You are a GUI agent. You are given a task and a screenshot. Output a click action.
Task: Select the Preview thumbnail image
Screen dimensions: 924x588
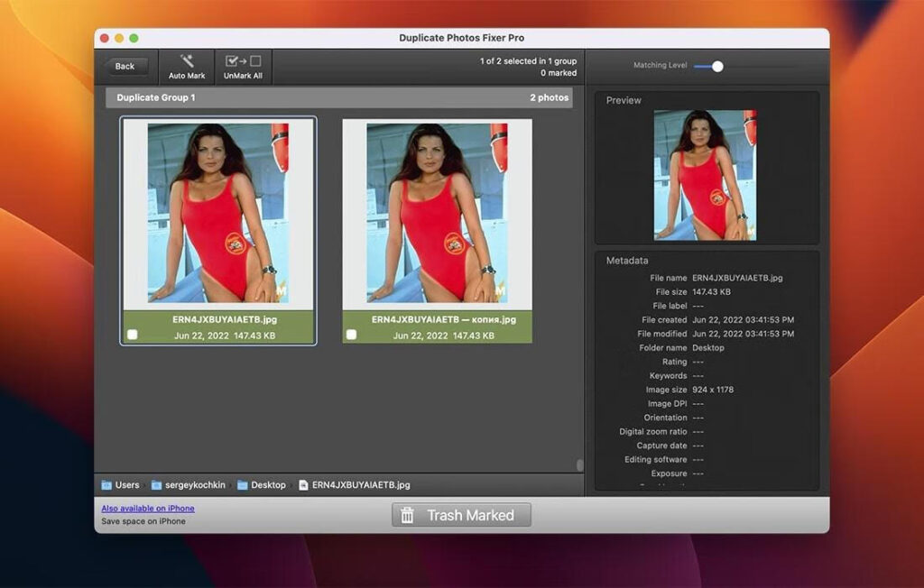[x=707, y=173]
